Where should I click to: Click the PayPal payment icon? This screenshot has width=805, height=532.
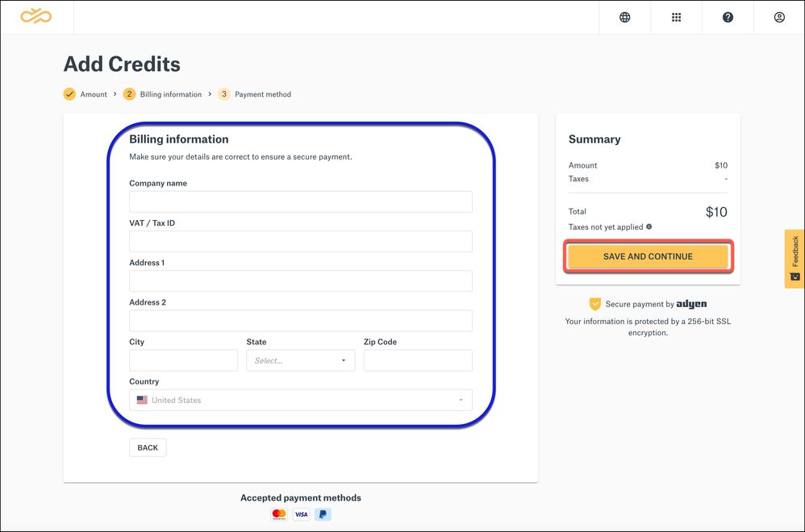323,514
